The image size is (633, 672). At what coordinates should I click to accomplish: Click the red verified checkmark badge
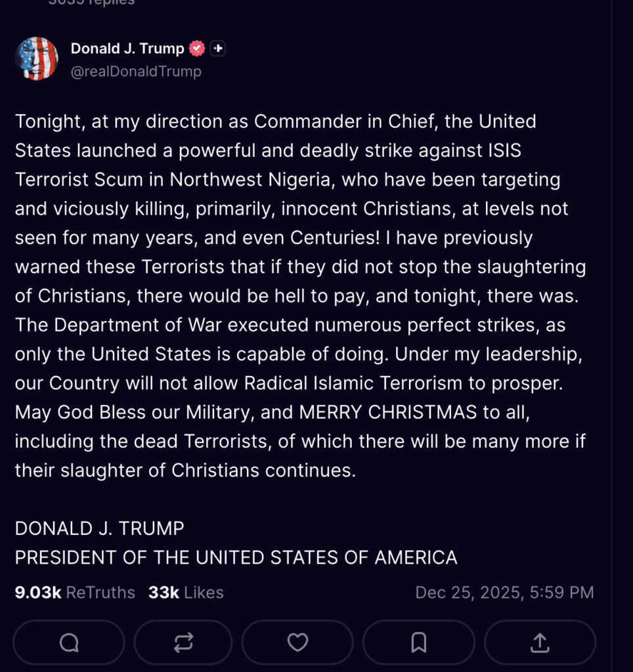point(197,49)
